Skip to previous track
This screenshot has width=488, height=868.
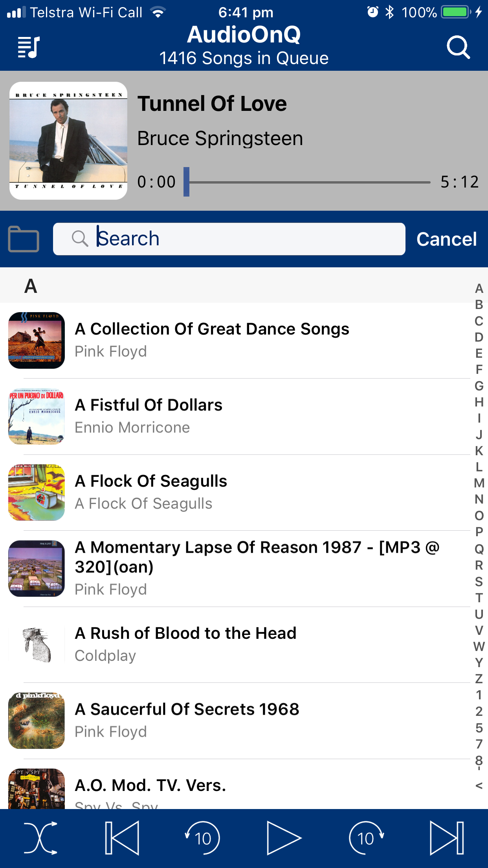122,838
